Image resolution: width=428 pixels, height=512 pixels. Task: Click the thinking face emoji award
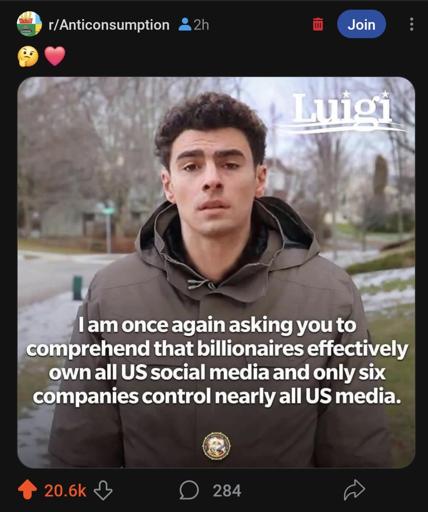click(28, 56)
